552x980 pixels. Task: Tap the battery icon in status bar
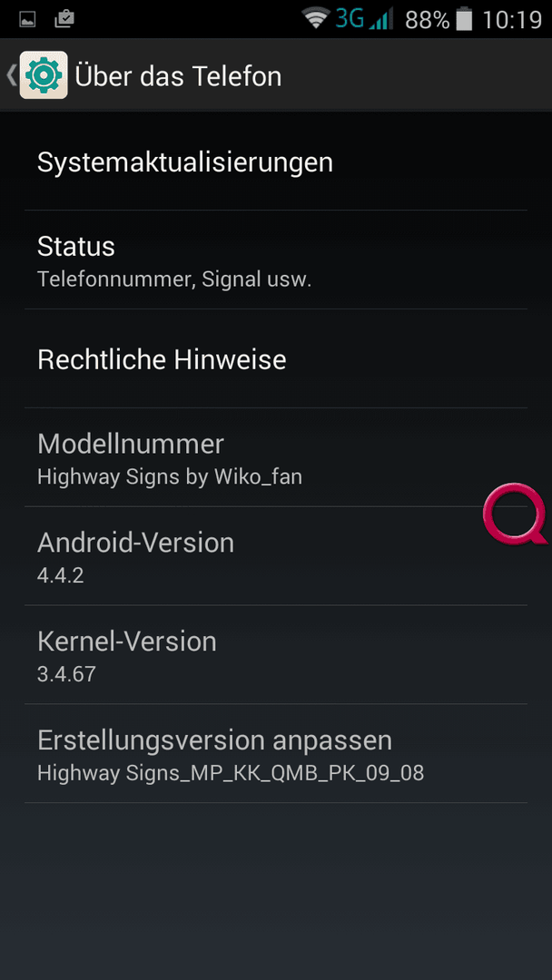pos(464,19)
